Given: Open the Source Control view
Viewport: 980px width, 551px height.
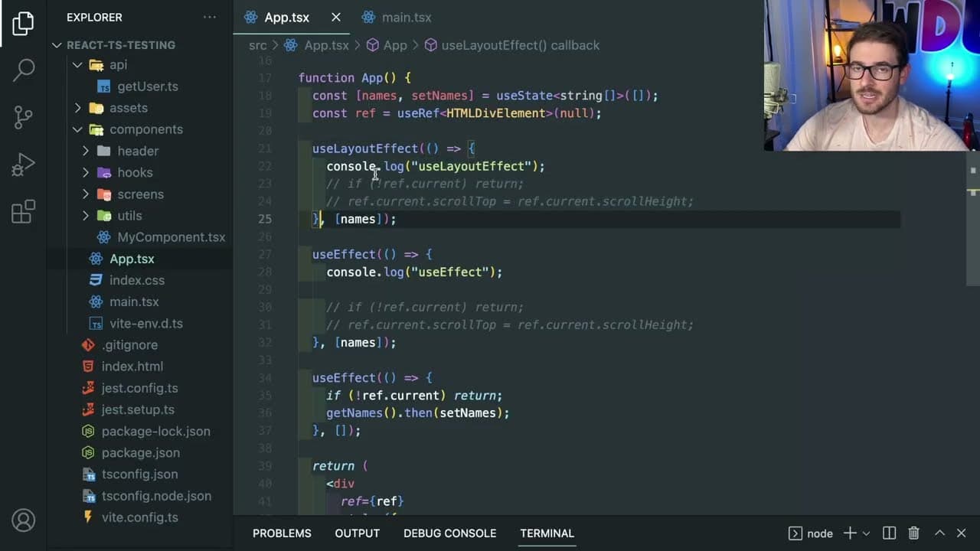Looking at the screenshot, I should [x=23, y=116].
